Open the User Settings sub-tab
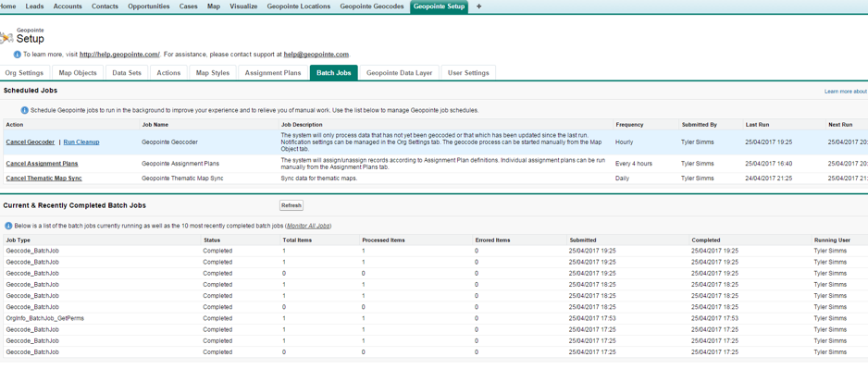868x369 pixels. click(468, 72)
